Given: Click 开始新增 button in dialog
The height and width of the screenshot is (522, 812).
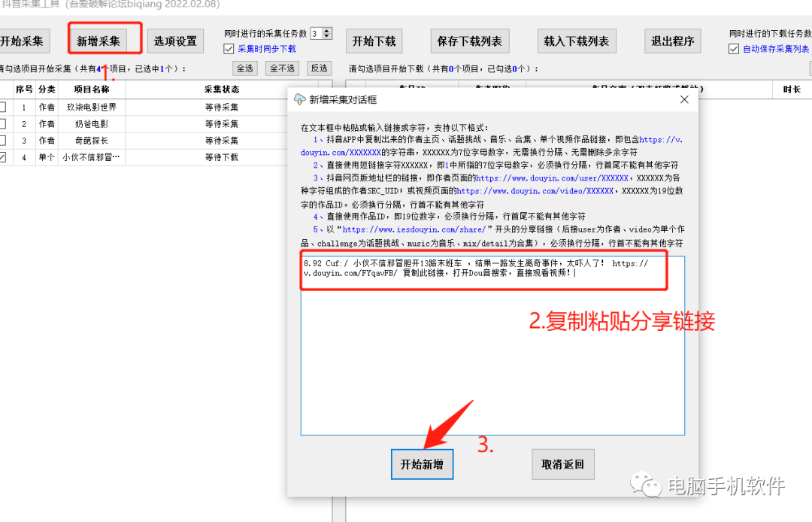Looking at the screenshot, I should 422,465.
